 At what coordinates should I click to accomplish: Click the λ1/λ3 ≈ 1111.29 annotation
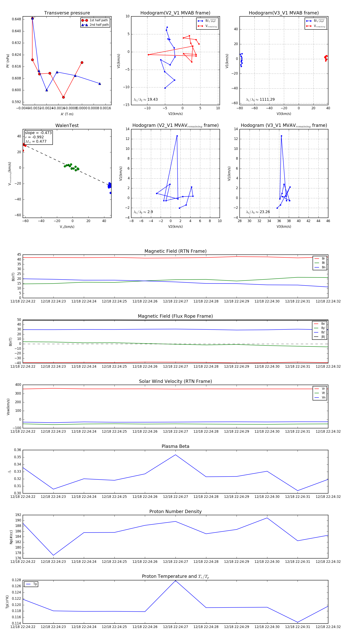pyautogui.click(x=260, y=100)
